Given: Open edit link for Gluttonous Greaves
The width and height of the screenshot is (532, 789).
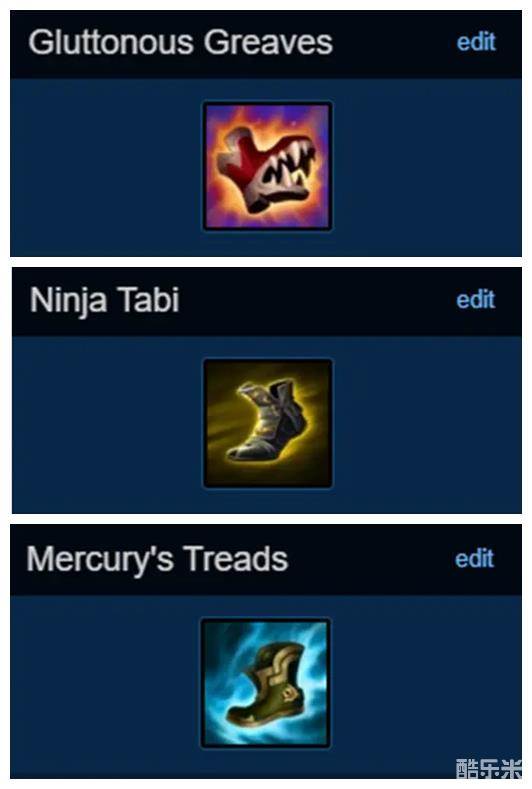Looking at the screenshot, I should tap(476, 41).
